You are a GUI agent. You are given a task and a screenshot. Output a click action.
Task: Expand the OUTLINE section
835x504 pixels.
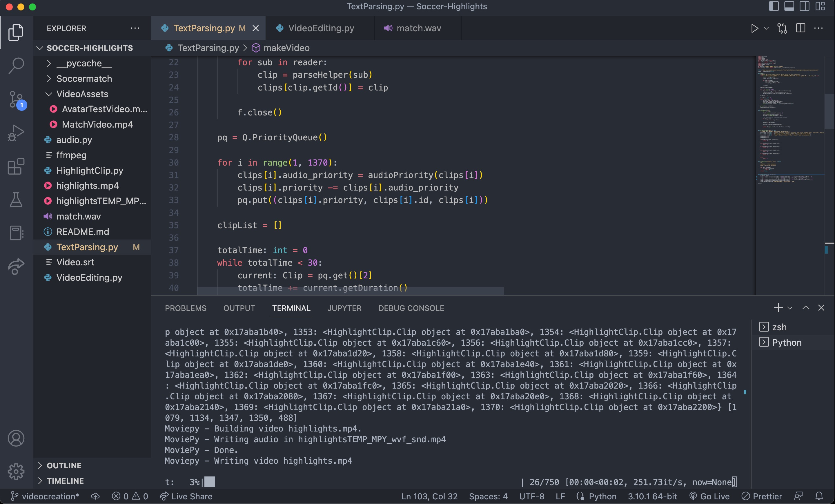pyautogui.click(x=64, y=465)
